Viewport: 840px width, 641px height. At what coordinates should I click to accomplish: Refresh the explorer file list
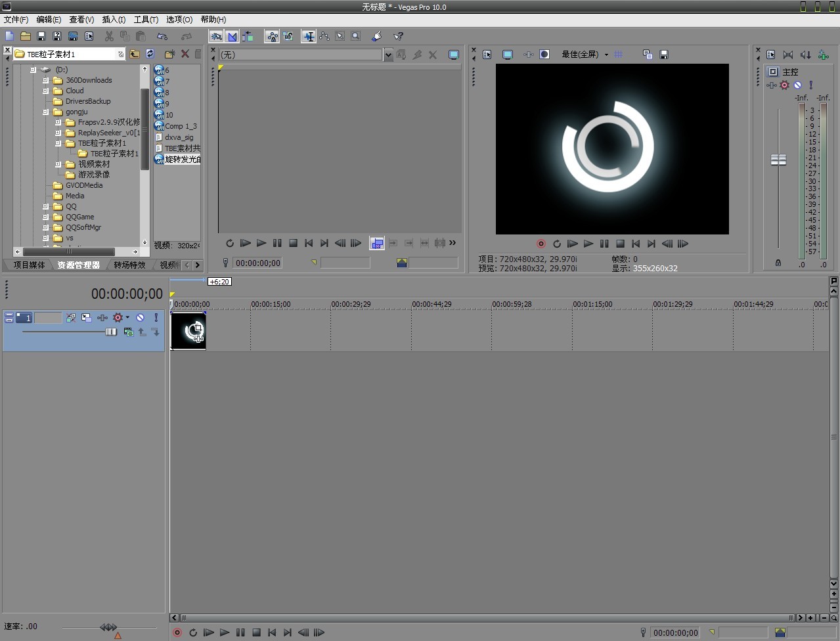pyautogui.click(x=150, y=54)
